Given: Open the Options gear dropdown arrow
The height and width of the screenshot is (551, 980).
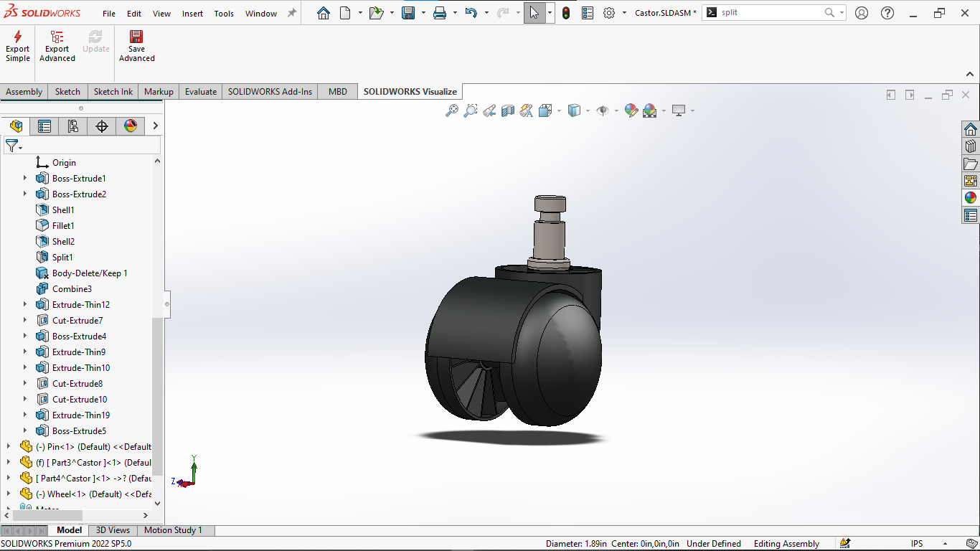Looking at the screenshot, I should tap(624, 13).
